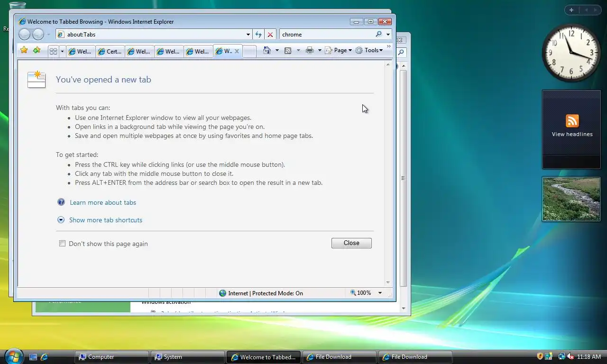Click the blue help question mark icon
The width and height of the screenshot is (607, 364).
61,202
